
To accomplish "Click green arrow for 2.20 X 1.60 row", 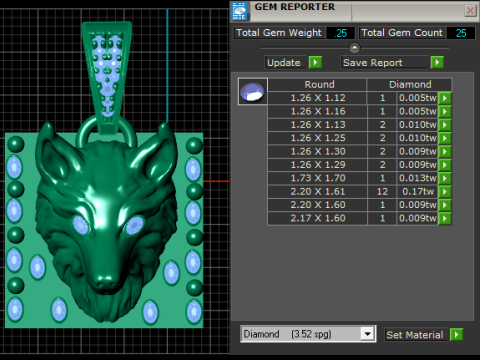I will click(x=445, y=205).
